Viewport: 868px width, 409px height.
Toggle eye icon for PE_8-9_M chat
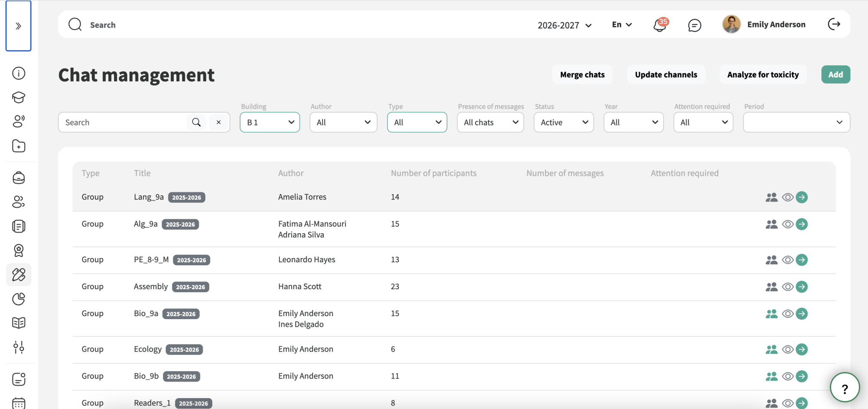[x=788, y=260]
